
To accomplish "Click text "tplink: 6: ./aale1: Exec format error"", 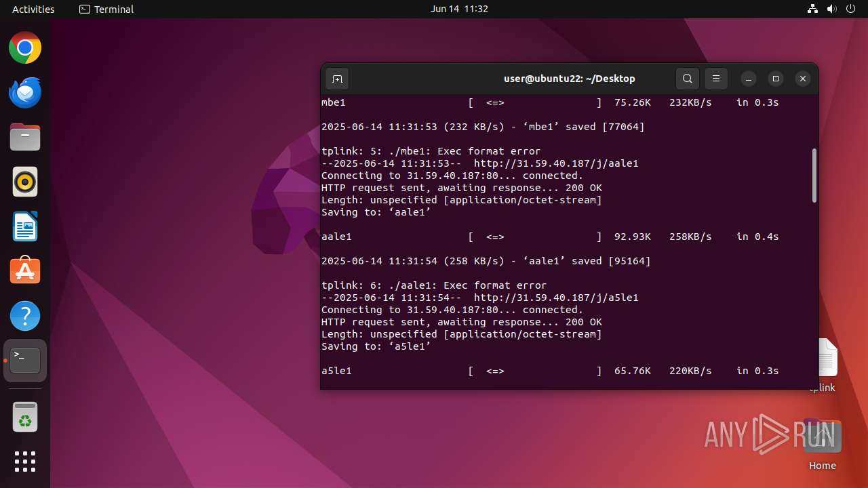I will (x=434, y=285).
